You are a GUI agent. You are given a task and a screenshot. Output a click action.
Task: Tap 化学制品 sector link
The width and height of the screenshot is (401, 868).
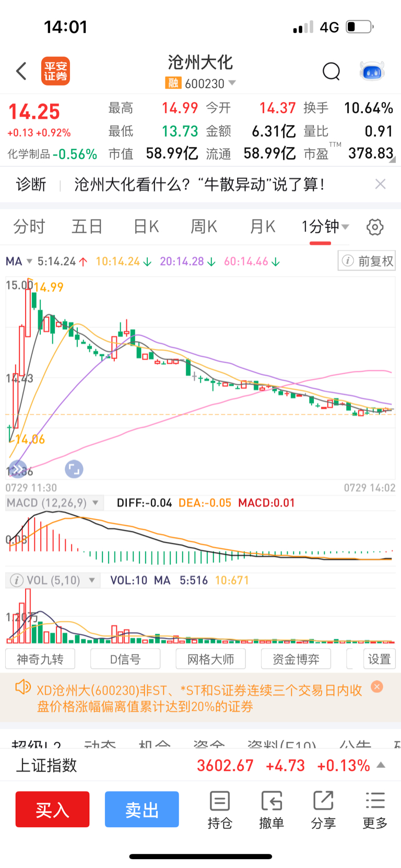pos(28,154)
